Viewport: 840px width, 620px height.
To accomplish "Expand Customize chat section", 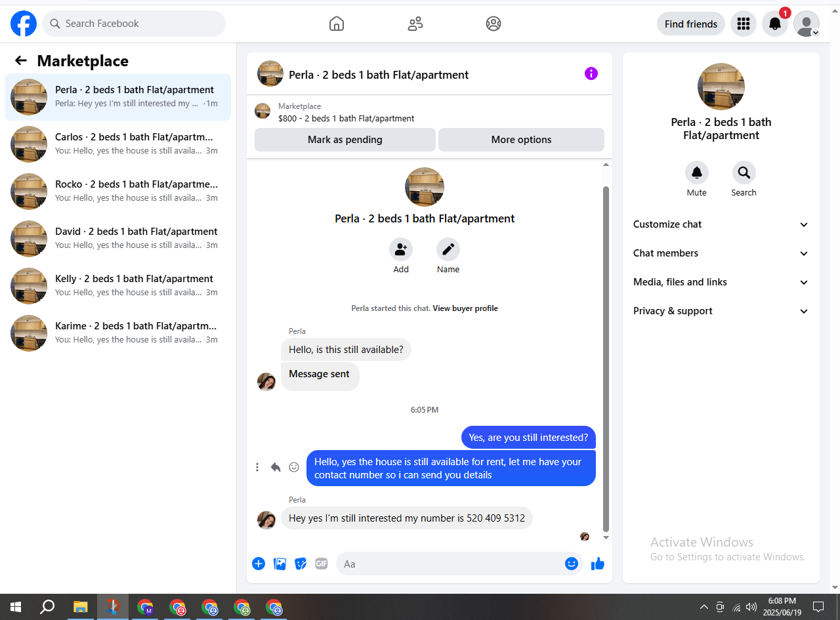I will click(x=721, y=224).
